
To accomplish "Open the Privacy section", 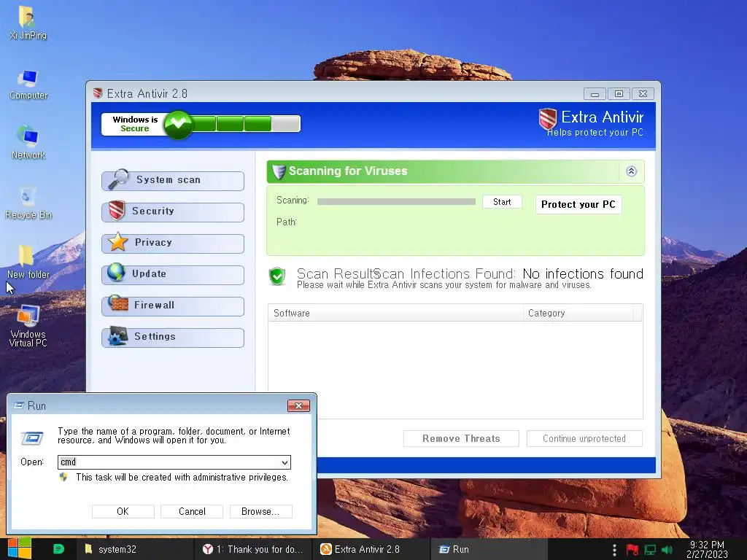I will point(173,243).
